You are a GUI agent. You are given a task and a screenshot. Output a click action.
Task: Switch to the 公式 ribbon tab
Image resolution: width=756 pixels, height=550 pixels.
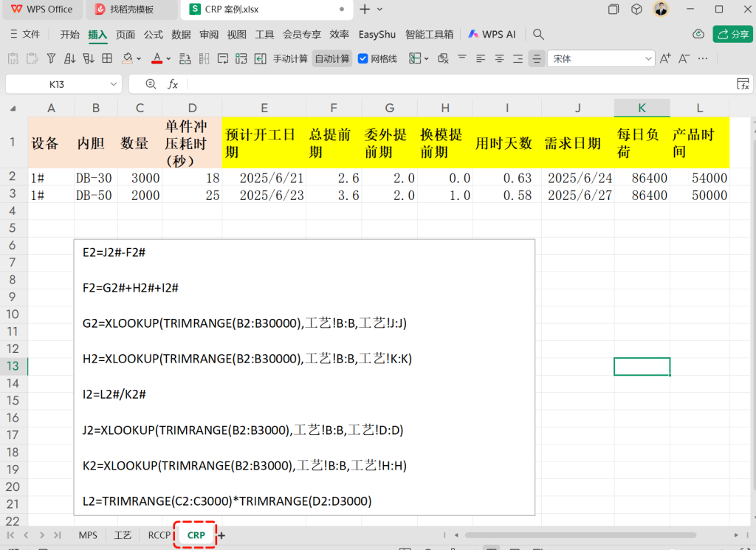154,34
